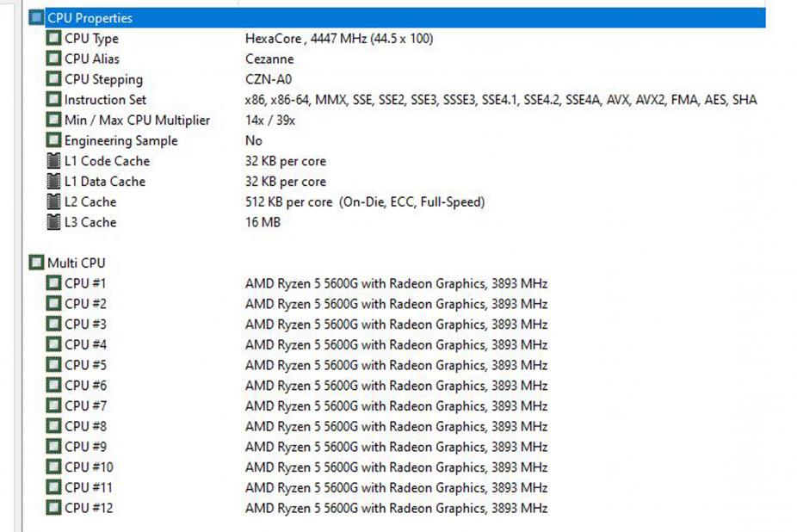
Task: Select the CPU Alias row
Action: (x=92, y=59)
